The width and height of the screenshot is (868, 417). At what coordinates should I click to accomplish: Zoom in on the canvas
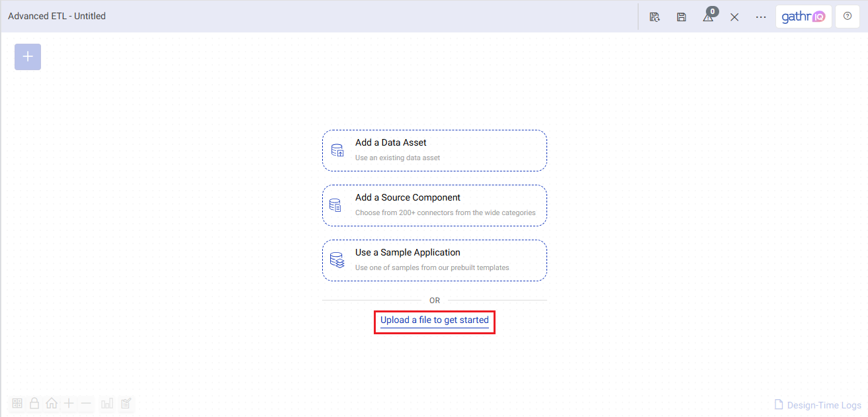(x=69, y=403)
